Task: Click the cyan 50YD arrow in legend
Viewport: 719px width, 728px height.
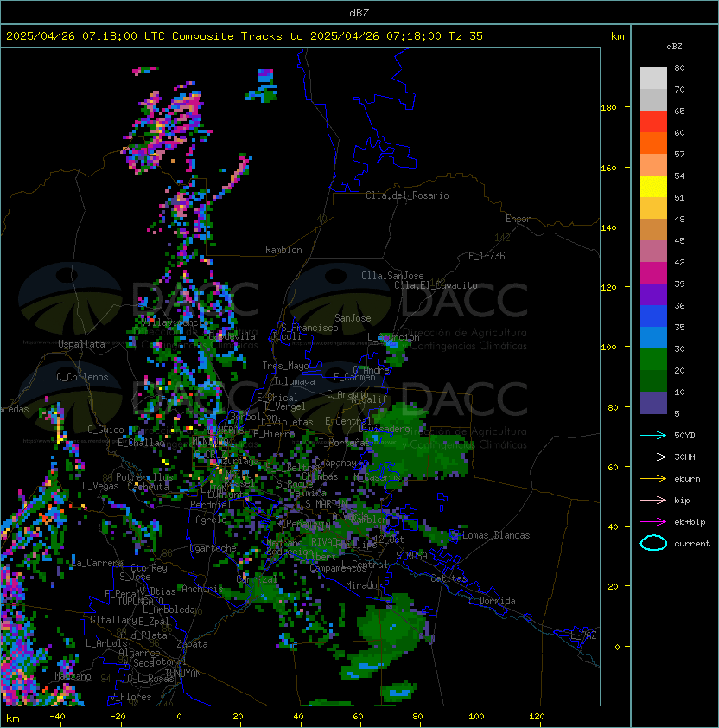Action: tap(653, 436)
